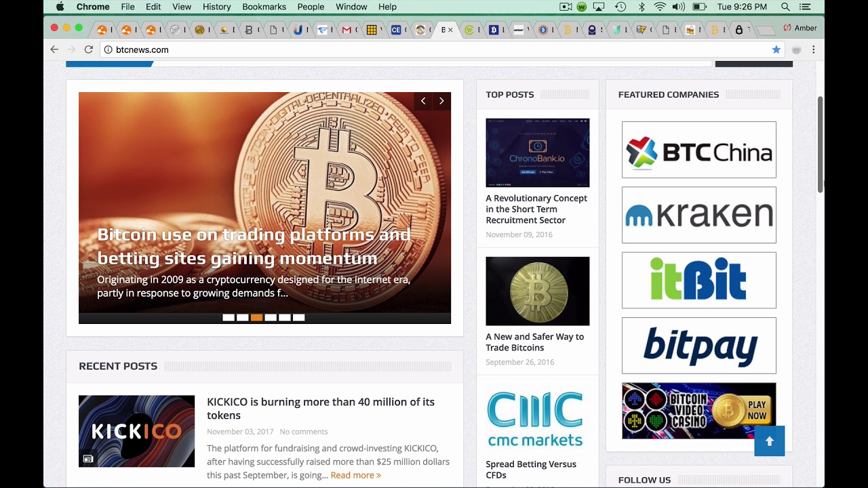Click the ChronoBank.io post thumbnail
This screenshot has height=488, width=868.
(x=538, y=152)
